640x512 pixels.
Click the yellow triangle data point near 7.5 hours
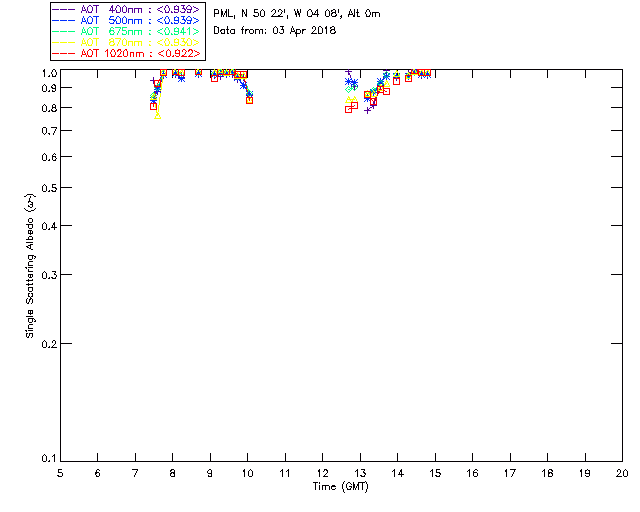[x=157, y=116]
